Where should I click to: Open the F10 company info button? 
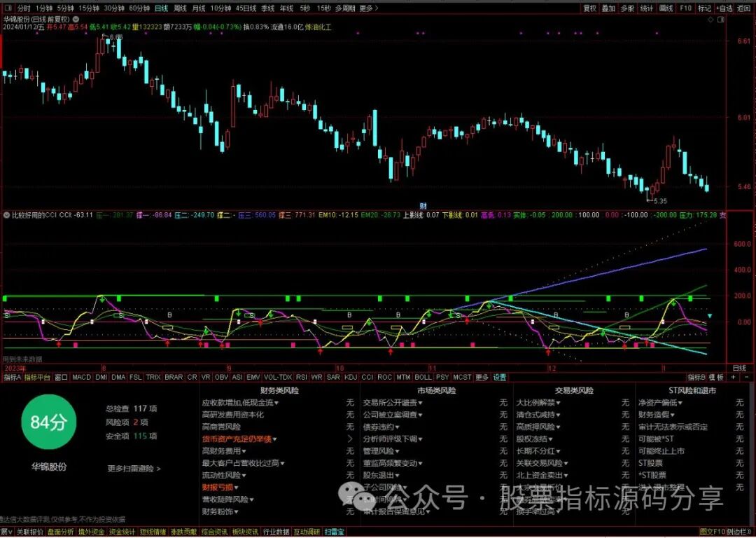point(685,8)
